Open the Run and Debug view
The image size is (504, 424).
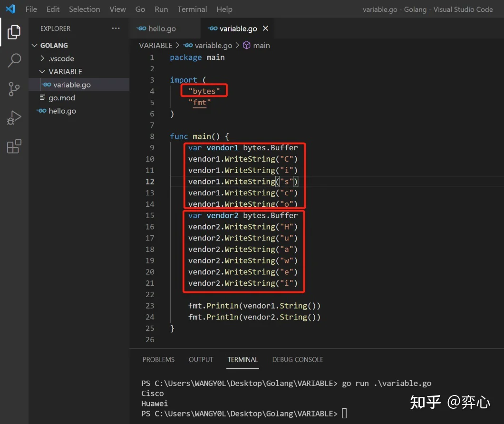[14, 118]
